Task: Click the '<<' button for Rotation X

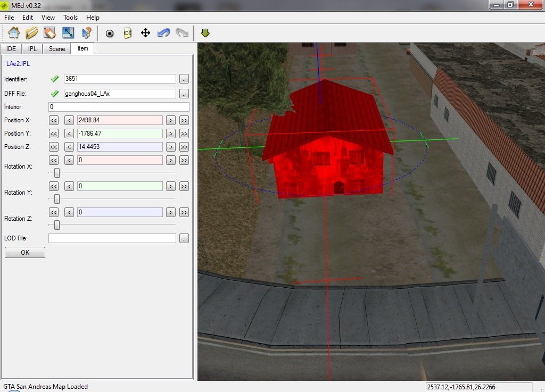Action: point(54,161)
